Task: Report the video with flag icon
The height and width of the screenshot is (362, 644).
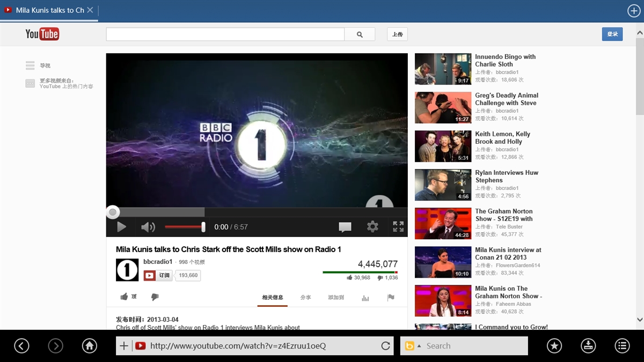Action: point(391,298)
